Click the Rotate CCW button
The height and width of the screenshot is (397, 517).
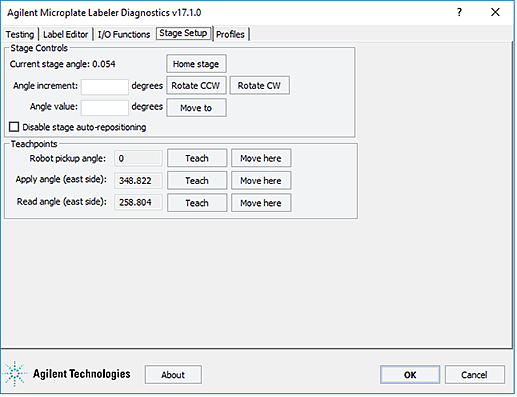click(196, 86)
